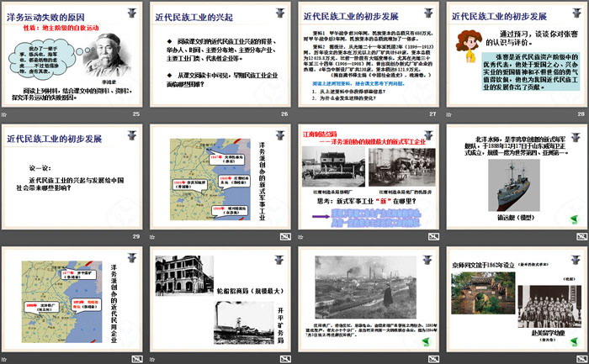589x364 pixels.
Task: Click green return arrow on the 汉阳铁厂 slide
Action: 426,341
